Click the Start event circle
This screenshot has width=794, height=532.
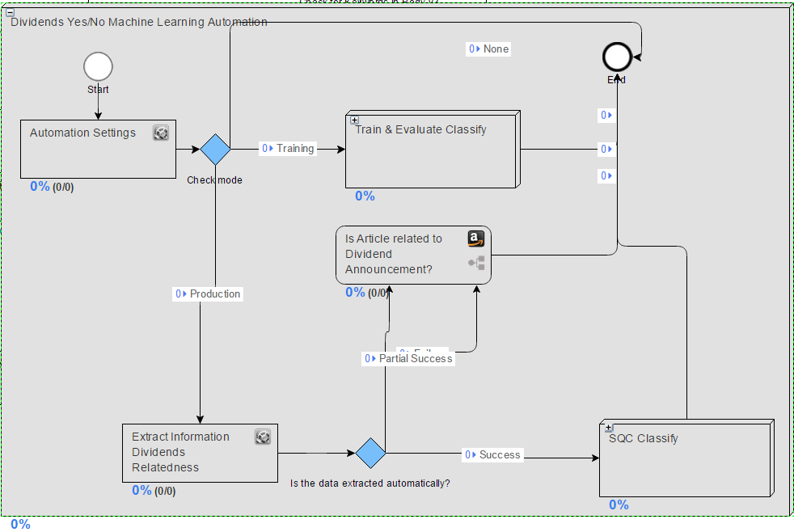tap(98, 66)
